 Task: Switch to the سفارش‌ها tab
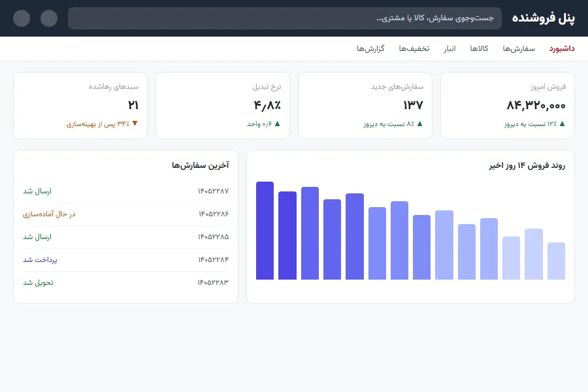coord(519,48)
